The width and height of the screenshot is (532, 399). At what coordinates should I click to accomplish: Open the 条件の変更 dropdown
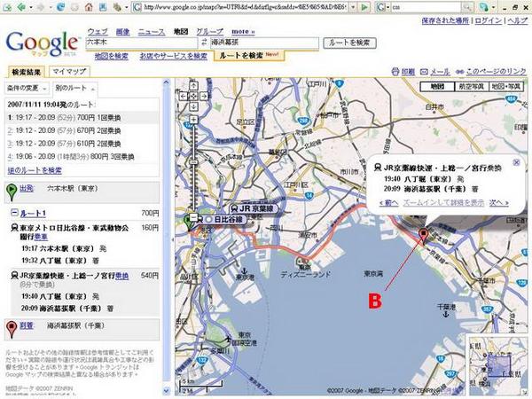click(x=27, y=88)
